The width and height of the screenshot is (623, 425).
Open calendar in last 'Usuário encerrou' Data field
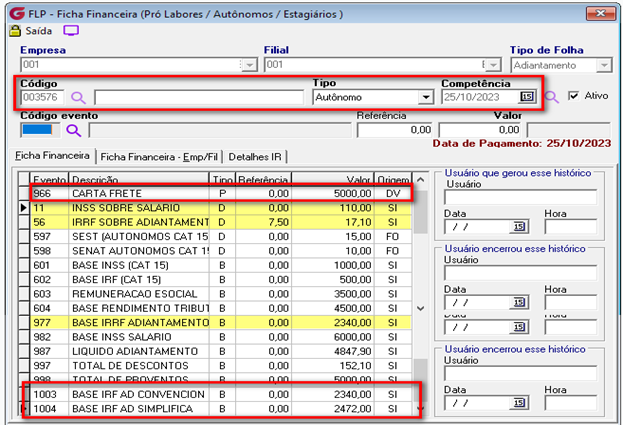coord(519,403)
